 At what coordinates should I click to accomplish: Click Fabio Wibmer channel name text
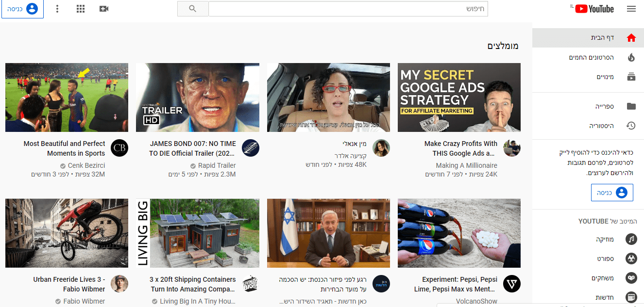[84, 301]
